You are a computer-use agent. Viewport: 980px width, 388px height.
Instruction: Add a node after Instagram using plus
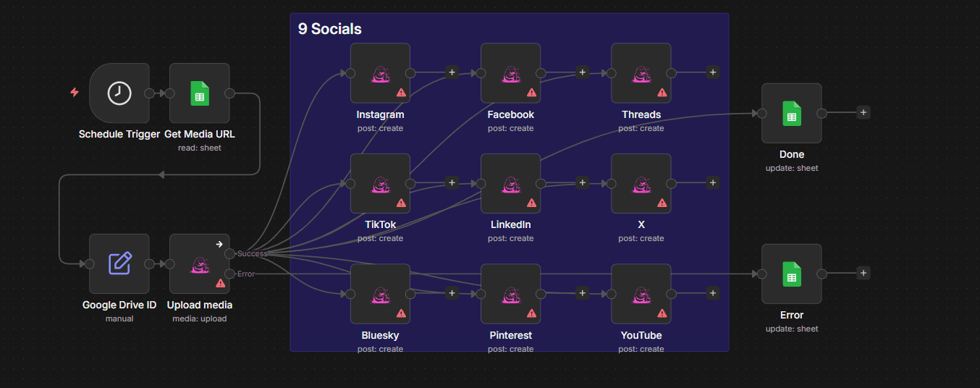pos(452,72)
